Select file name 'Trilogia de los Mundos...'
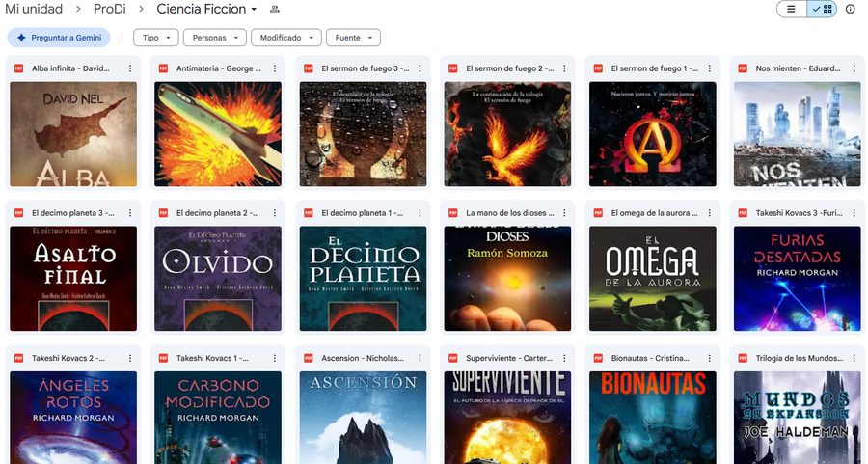This screenshot has width=868, height=464. (800, 358)
